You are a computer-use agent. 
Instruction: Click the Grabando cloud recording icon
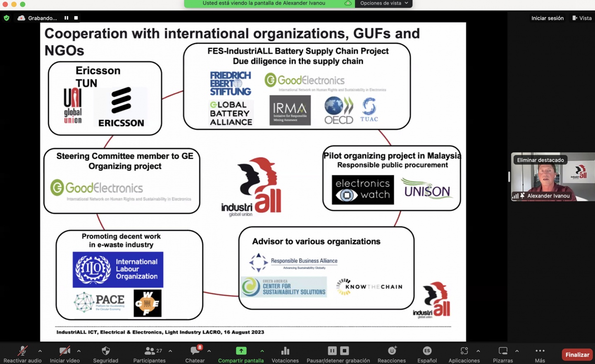(x=21, y=18)
